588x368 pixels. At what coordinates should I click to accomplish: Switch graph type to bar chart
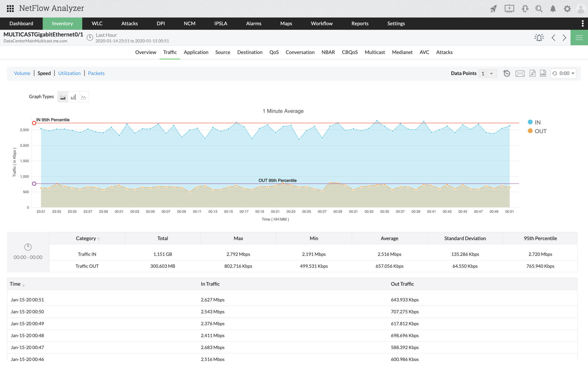coord(73,97)
